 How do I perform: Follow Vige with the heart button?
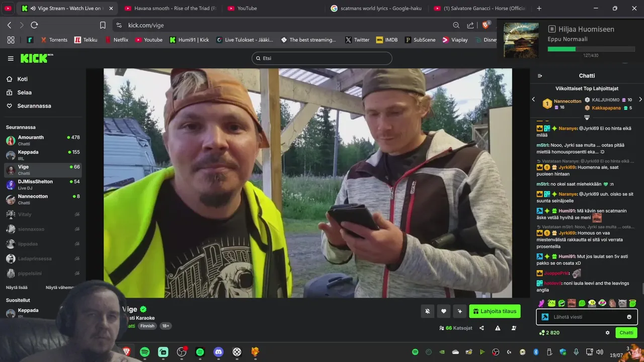443,311
